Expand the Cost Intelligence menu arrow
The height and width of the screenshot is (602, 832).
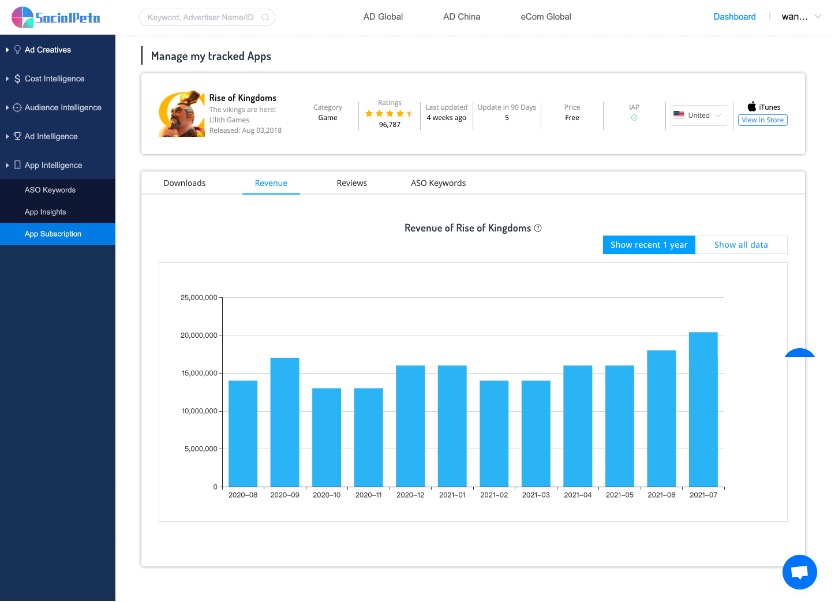(x=7, y=78)
